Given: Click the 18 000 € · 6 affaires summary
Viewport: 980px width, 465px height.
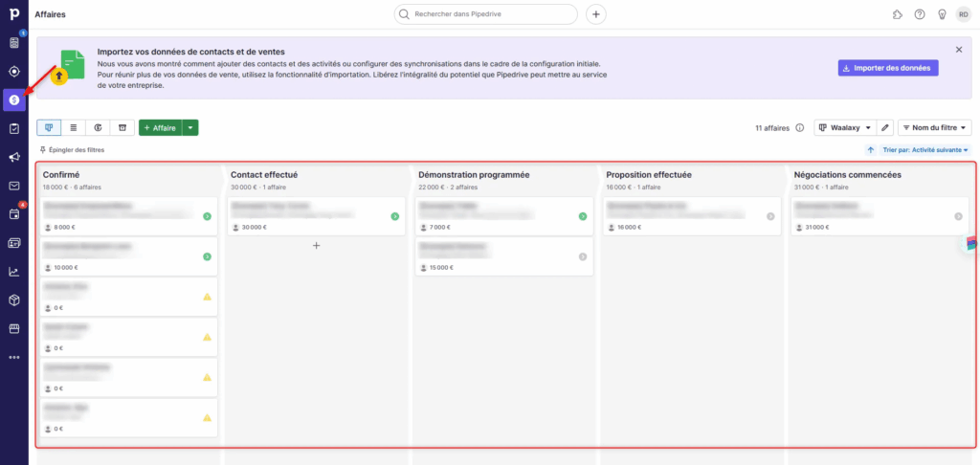Looking at the screenshot, I should coord(72,187).
